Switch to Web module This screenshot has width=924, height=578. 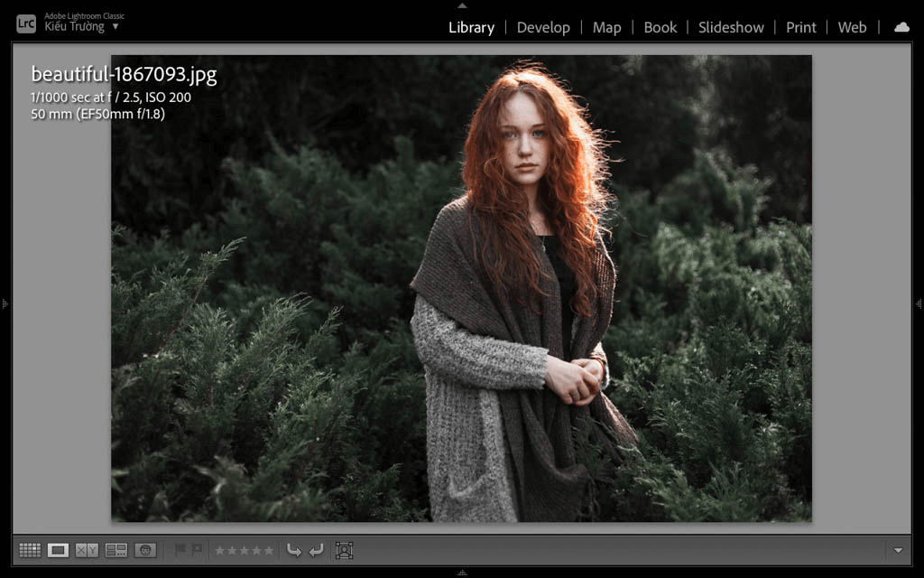(x=852, y=27)
